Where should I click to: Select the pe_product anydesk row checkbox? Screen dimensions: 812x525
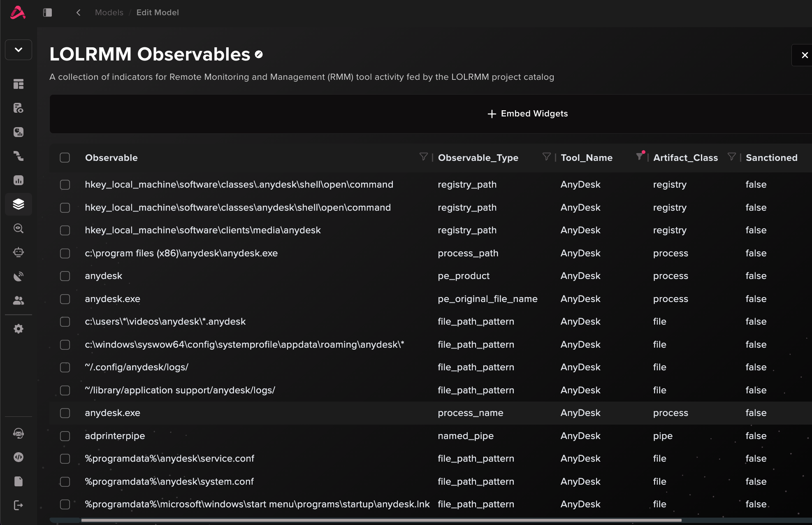[x=65, y=276]
